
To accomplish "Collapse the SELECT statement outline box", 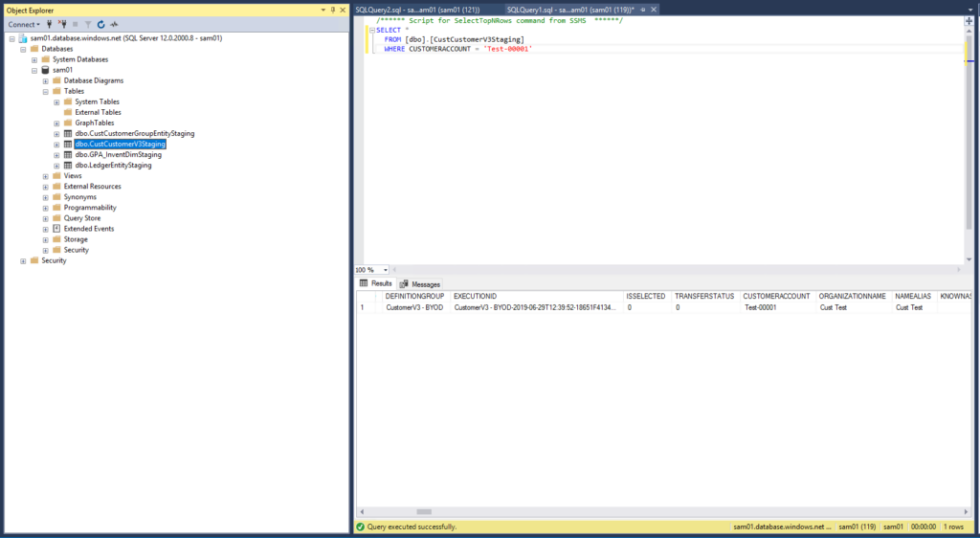I will 372,30.
